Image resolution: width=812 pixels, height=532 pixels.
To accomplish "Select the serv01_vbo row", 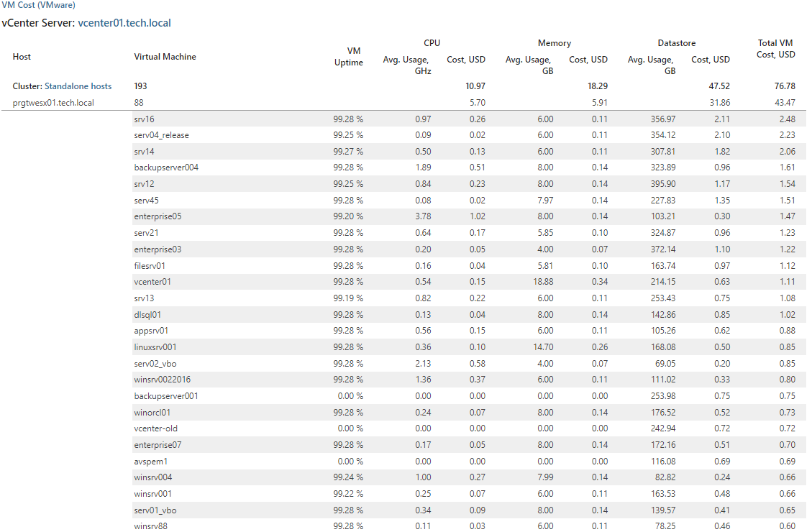I will point(469,510).
